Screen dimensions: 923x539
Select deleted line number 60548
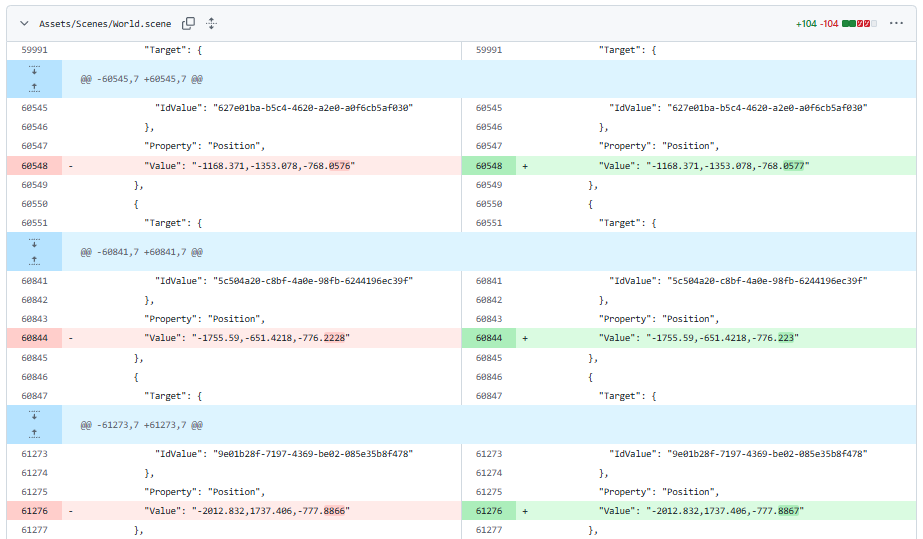[34, 166]
